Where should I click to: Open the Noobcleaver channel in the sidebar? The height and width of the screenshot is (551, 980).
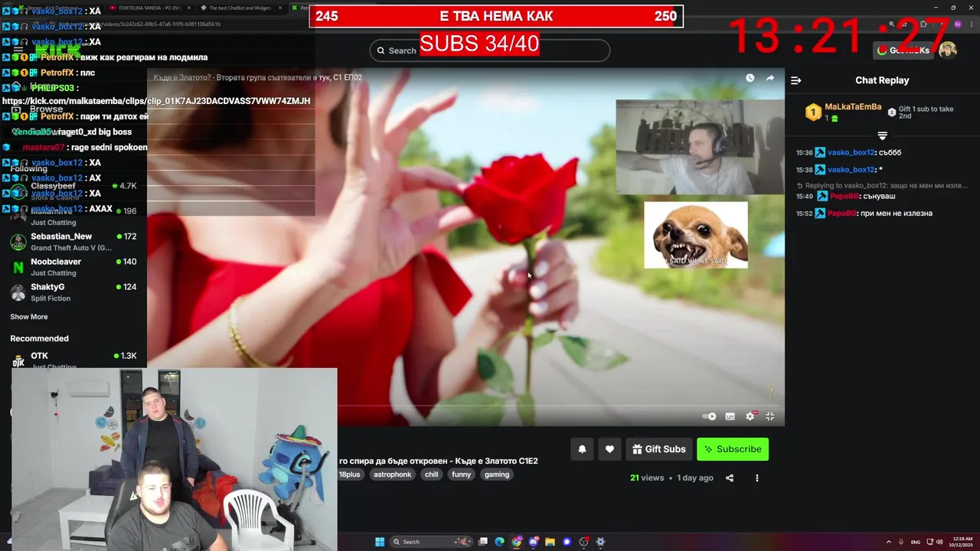pos(73,267)
